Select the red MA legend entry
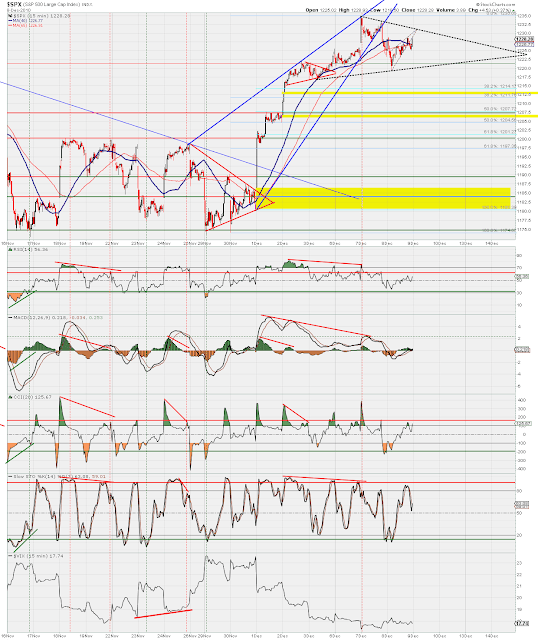538x640 pixels. [x=26, y=25]
